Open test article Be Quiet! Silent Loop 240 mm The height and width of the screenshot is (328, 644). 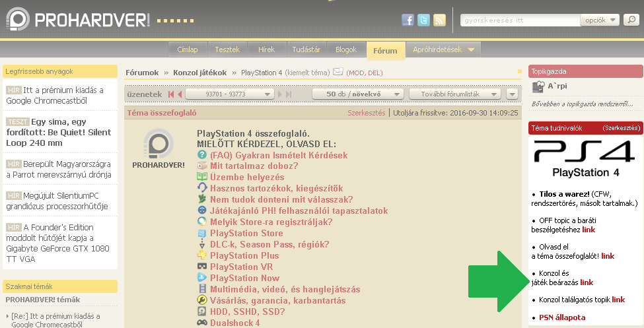[59, 132]
